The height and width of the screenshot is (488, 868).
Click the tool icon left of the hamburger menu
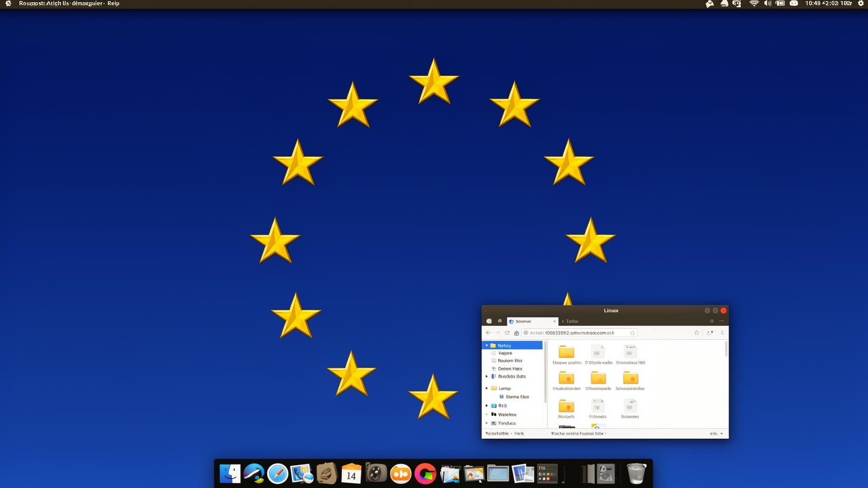710,333
